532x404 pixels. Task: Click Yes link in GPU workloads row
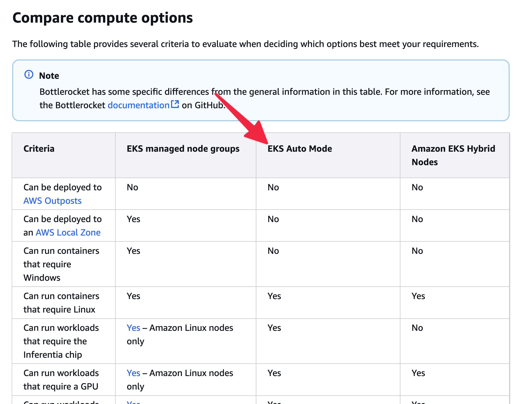tap(133, 373)
